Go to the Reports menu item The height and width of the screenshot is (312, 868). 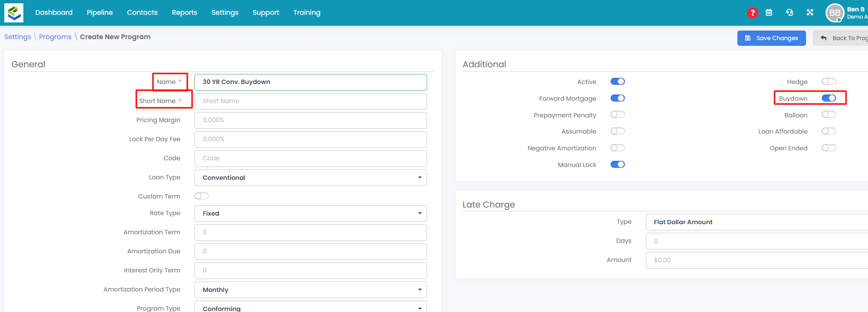[x=184, y=13]
